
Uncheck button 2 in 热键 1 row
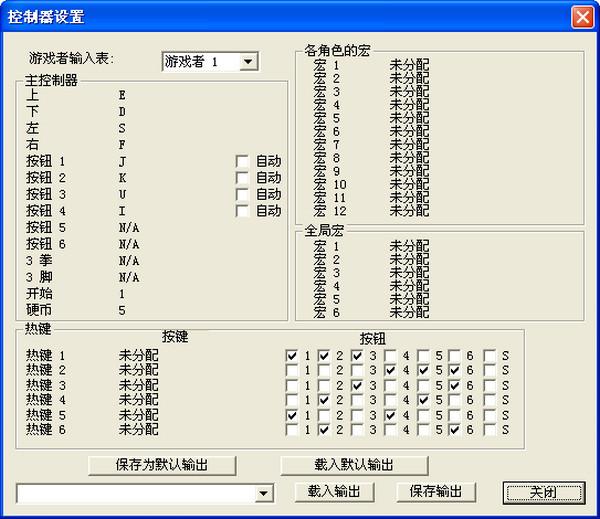[x=324, y=356]
